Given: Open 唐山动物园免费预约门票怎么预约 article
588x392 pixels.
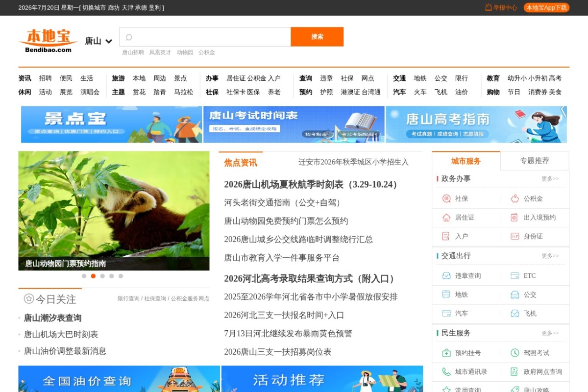Looking at the screenshot, I should click(286, 221).
